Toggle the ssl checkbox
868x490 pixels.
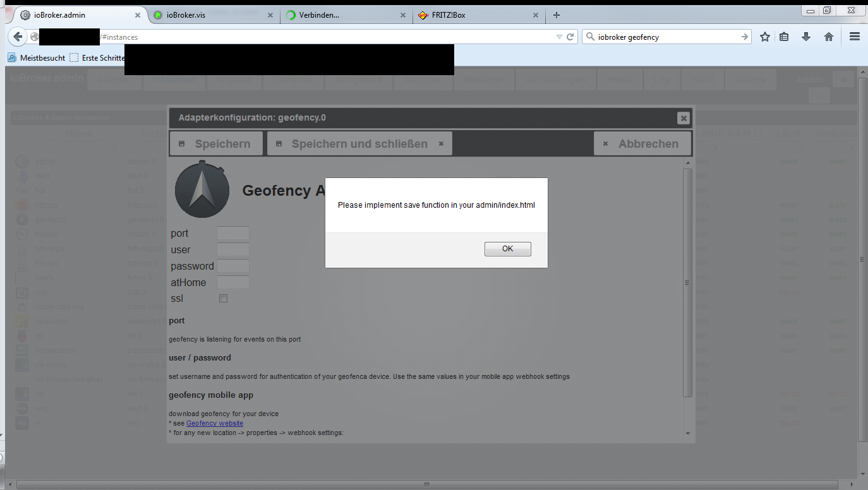tap(223, 299)
